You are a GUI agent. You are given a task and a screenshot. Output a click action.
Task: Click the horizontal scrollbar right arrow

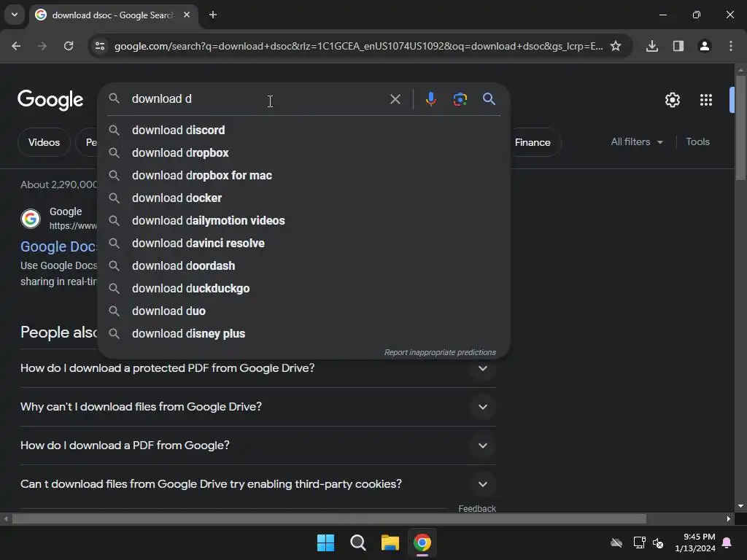tap(729, 518)
